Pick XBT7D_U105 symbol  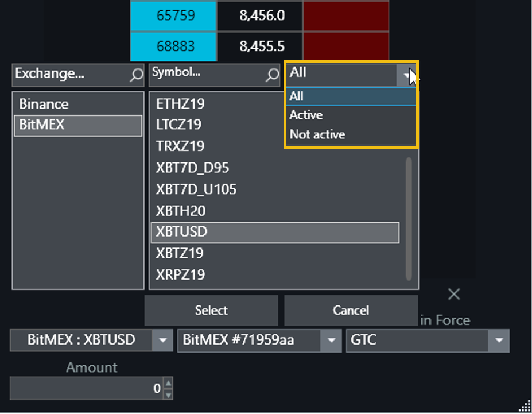275,189
